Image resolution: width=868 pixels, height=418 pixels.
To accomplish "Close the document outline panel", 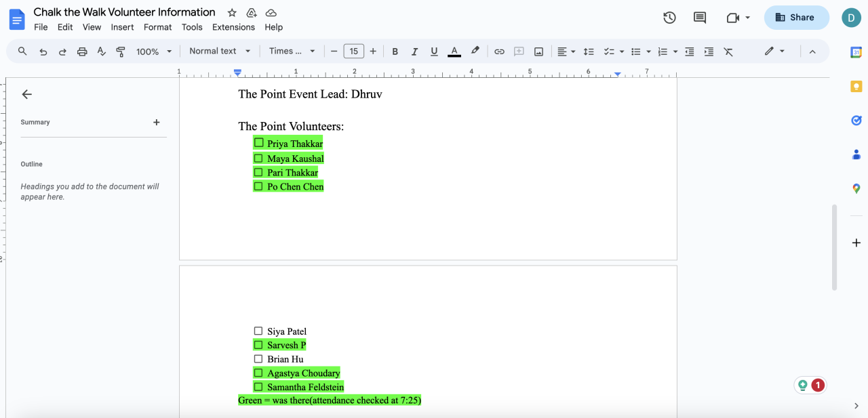I will coord(27,94).
